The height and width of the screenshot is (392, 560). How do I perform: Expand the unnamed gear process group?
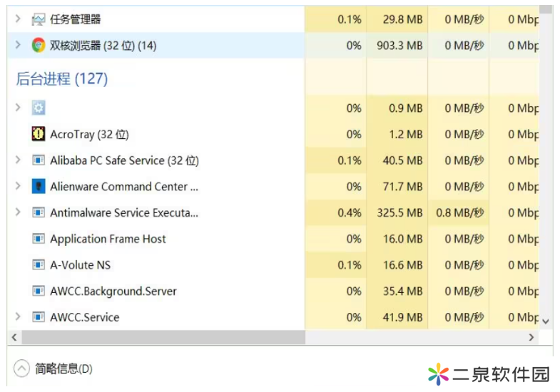[18, 108]
